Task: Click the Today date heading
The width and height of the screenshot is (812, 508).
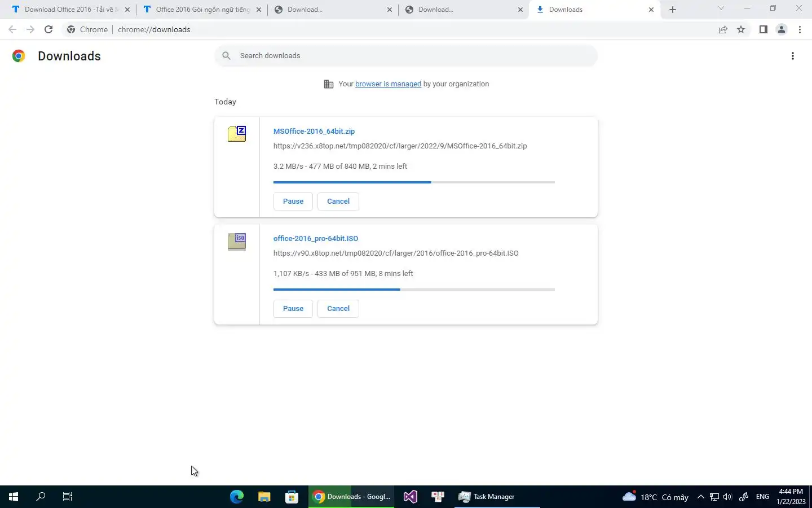Action: click(x=225, y=102)
